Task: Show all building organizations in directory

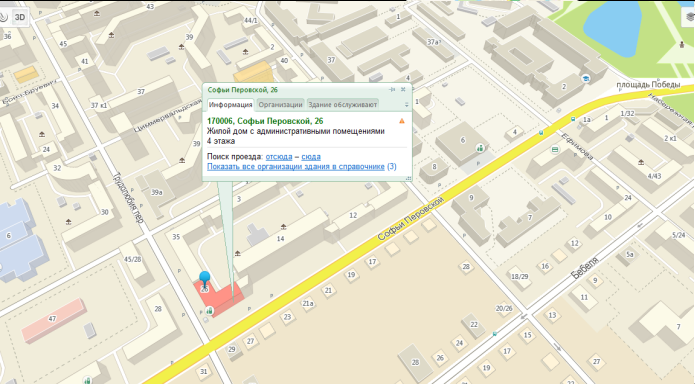Action: click(296, 167)
